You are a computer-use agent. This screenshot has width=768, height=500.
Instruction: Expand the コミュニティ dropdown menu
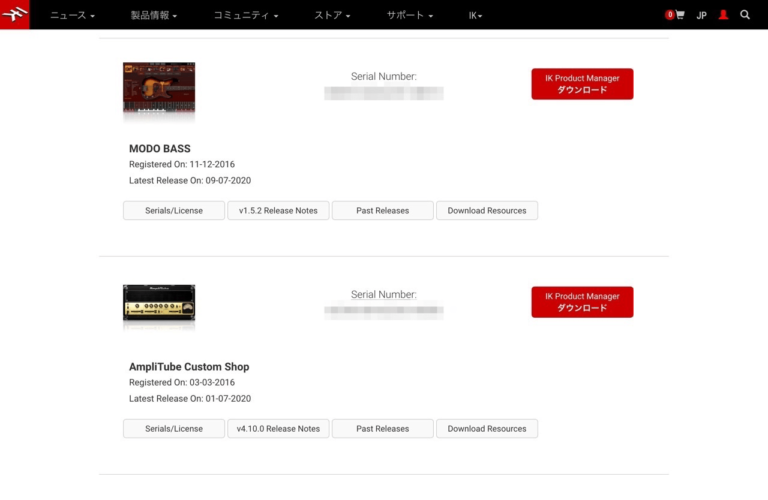click(246, 16)
